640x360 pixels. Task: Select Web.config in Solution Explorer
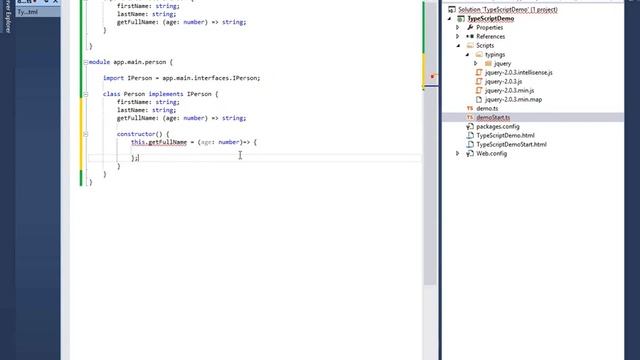491,153
